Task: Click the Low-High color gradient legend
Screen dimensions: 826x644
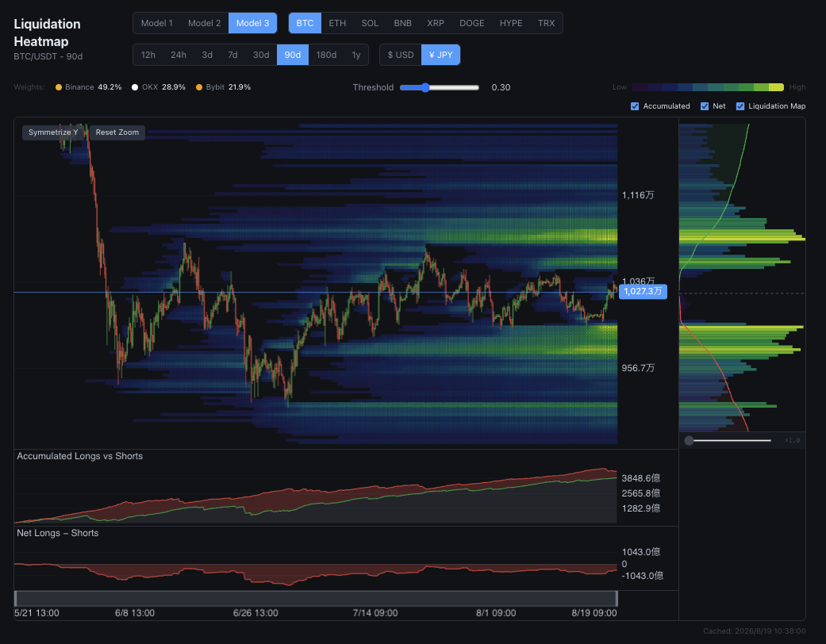Action: pos(708,87)
